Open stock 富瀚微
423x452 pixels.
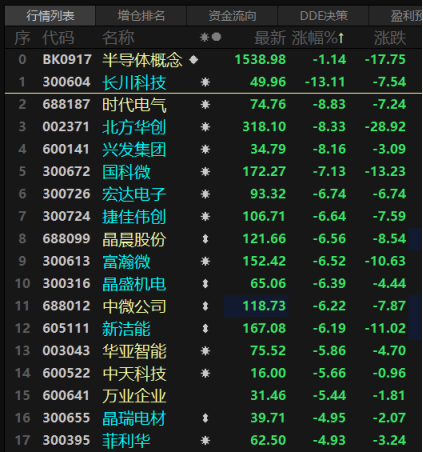(126, 261)
